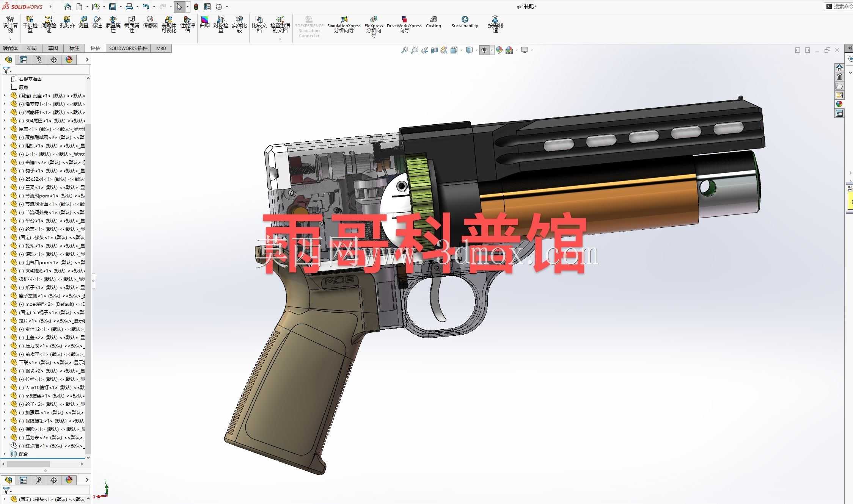Open the SOLIDWORKS 插件 tab
Image resolution: width=853 pixels, height=504 pixels.
(128, 48)
